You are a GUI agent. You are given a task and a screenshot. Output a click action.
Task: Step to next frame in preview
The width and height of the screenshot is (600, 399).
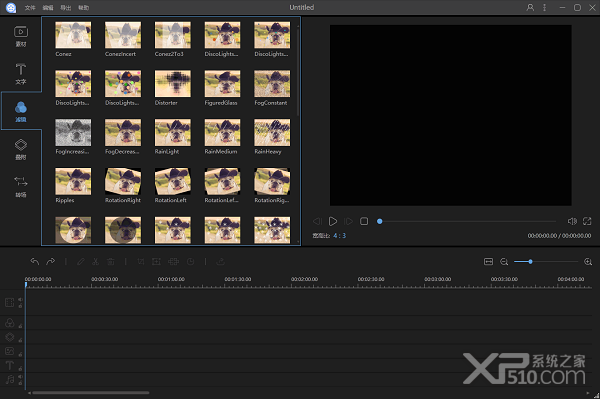349,221
